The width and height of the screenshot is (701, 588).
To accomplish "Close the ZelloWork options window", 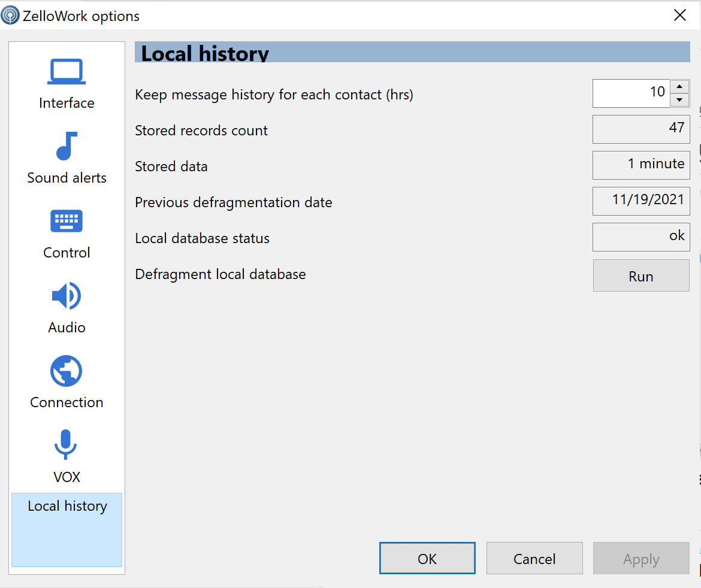I will tap(680, 15).
